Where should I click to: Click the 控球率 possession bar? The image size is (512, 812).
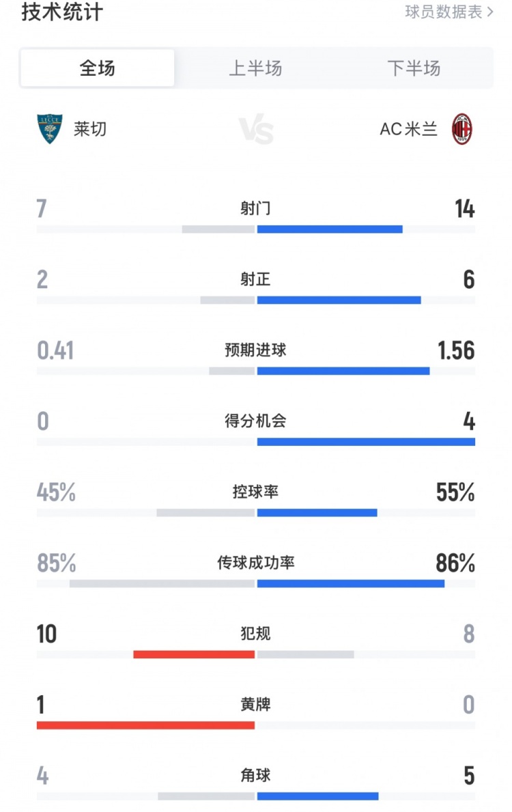pyautogui.click(x=317, y=513)
